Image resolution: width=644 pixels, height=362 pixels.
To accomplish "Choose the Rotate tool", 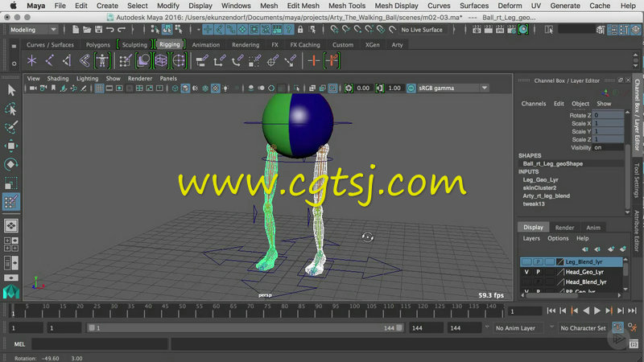I will [11, 164].
